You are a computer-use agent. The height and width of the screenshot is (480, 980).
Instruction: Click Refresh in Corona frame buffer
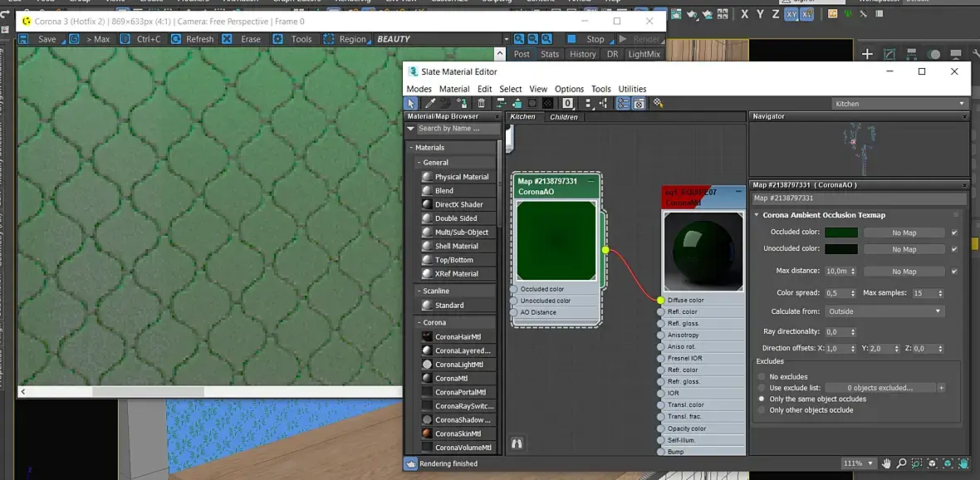193,39
